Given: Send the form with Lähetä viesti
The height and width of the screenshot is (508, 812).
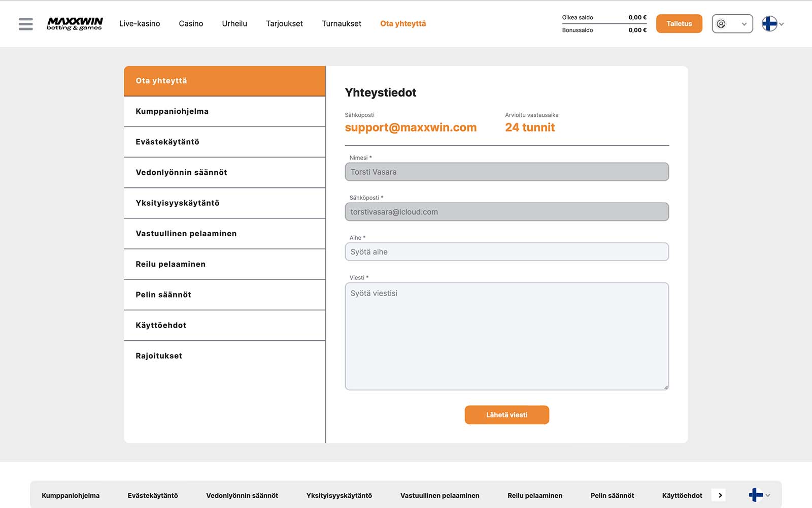Looking at the screenshot, I should coord(506,415).
